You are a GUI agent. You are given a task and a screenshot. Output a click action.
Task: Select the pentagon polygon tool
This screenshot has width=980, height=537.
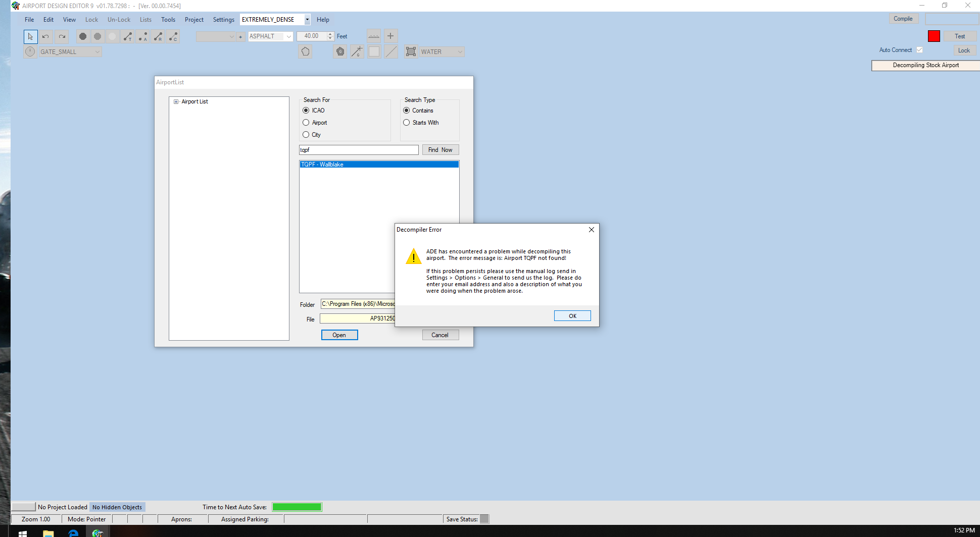pos(305,51)
